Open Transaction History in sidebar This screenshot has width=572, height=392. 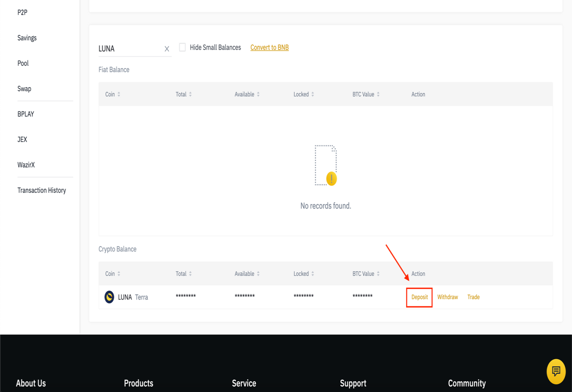tap(41, 190)
